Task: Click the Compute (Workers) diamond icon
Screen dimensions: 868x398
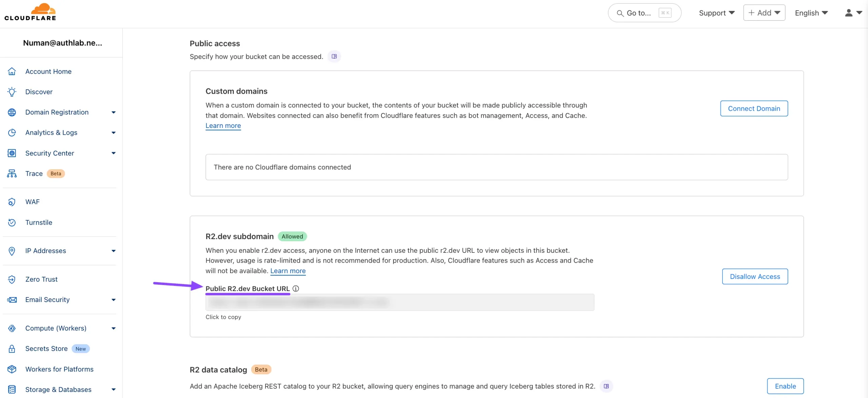Action: click(12, 328)
